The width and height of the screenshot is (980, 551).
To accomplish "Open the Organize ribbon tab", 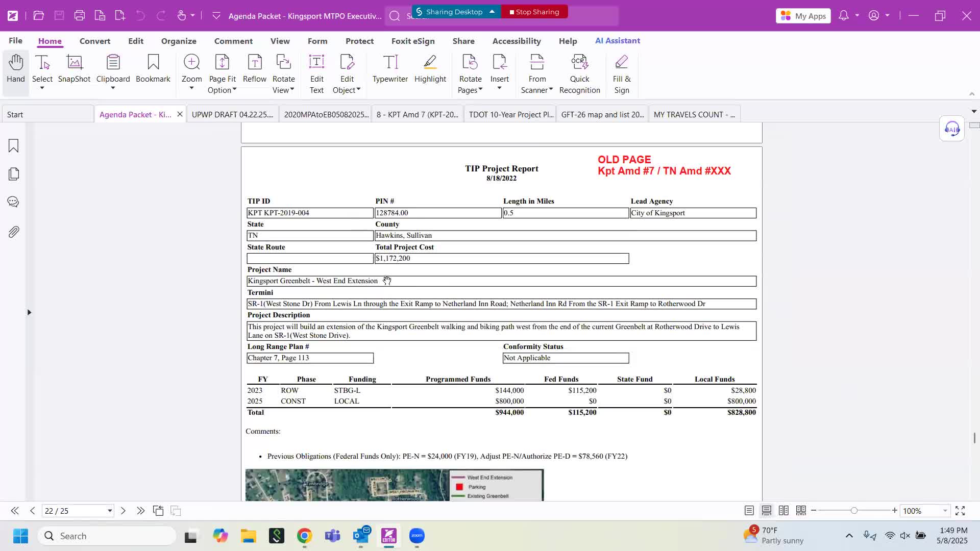I will pos(179,41).
